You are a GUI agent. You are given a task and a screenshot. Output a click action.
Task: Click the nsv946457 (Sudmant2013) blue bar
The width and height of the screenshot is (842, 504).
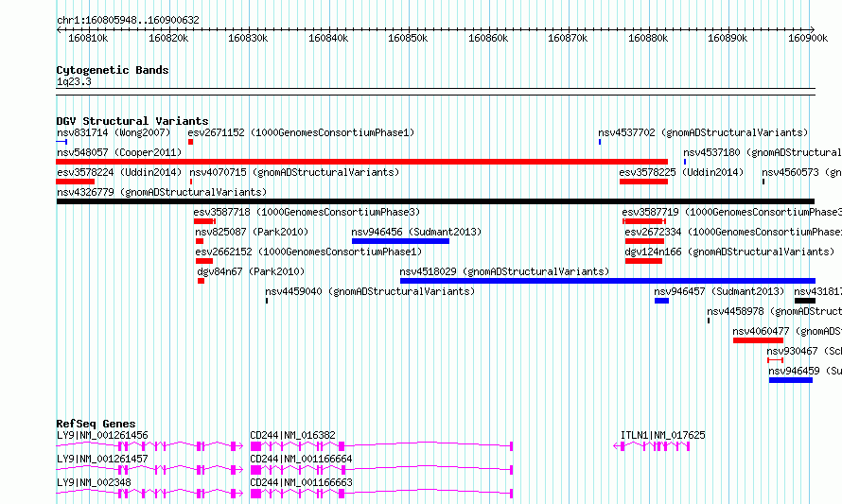click(x=661, y=301)
